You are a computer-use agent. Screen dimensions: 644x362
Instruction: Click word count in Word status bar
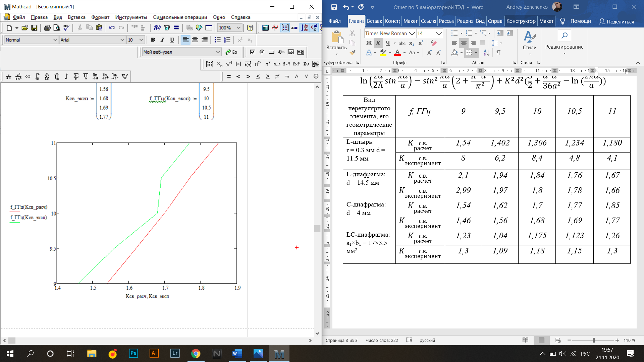(x=381, y=340)
